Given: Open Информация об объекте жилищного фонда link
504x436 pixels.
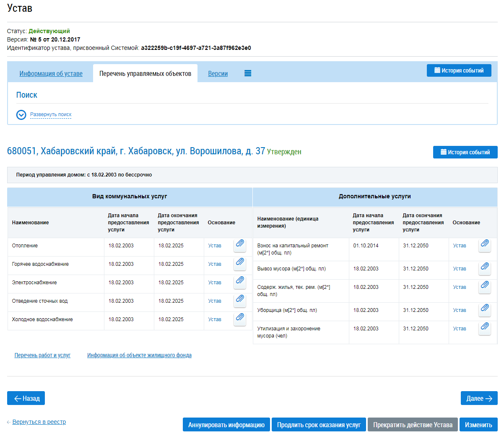Looking at the screenshot, I should 139,355.
